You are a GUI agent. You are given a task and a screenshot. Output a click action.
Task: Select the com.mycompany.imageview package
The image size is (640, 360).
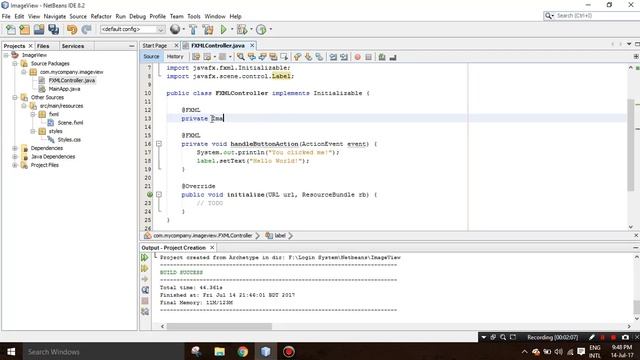71,72
